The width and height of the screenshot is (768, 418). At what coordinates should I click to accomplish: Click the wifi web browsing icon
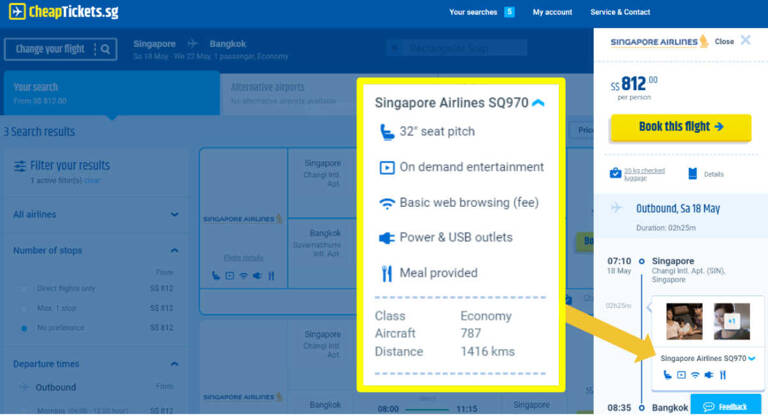click(387, 203)
